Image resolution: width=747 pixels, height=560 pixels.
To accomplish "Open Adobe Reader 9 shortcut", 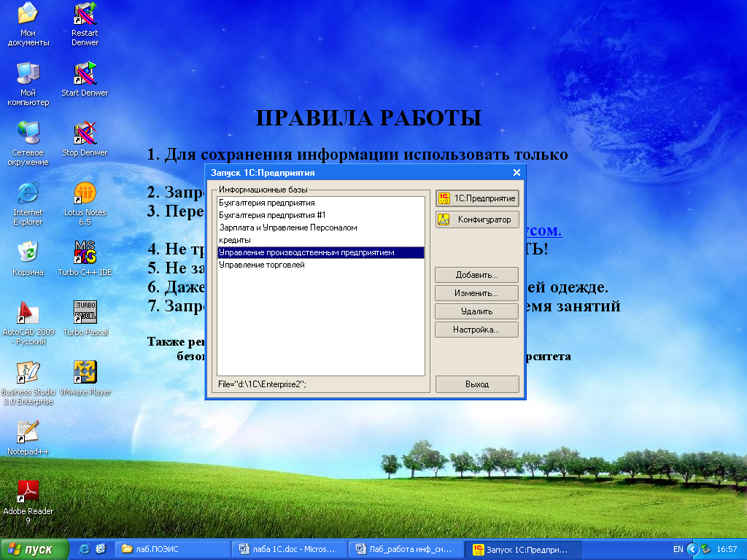I will tap(28, 493).
